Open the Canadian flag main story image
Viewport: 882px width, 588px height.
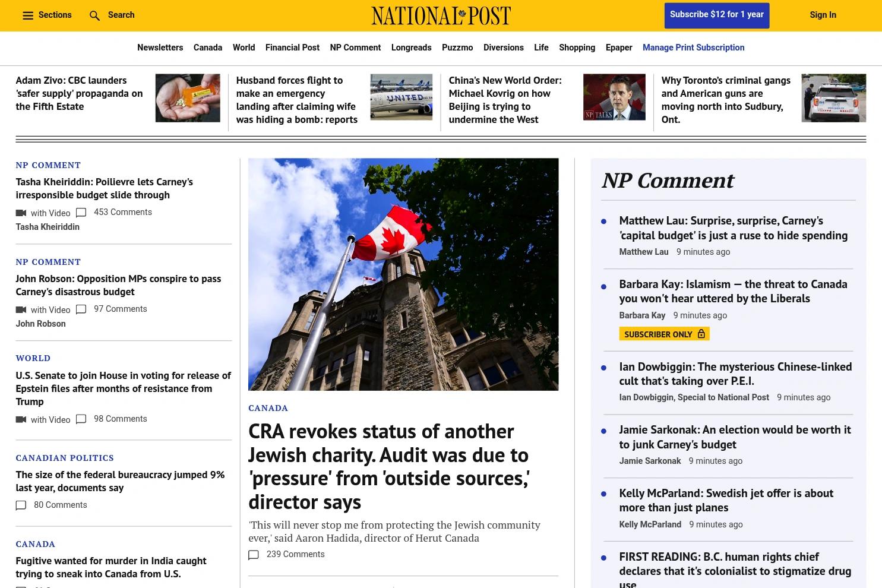coord(403,274)
